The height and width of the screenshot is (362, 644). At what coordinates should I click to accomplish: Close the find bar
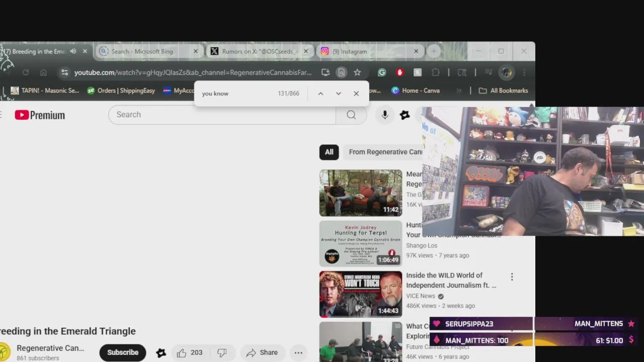(x=356, y=94)
